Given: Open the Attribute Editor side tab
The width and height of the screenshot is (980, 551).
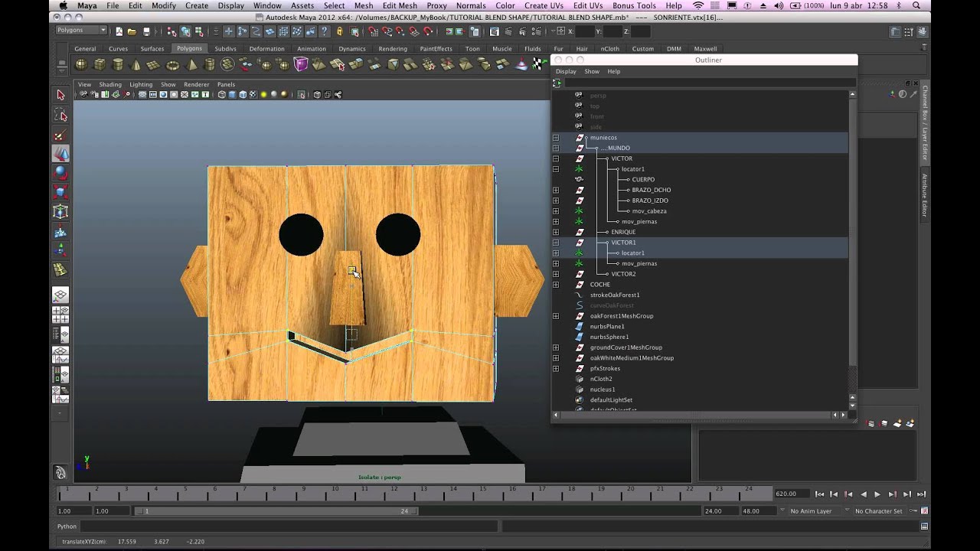Looking at the screenshot, I should [x=925, y=196].
